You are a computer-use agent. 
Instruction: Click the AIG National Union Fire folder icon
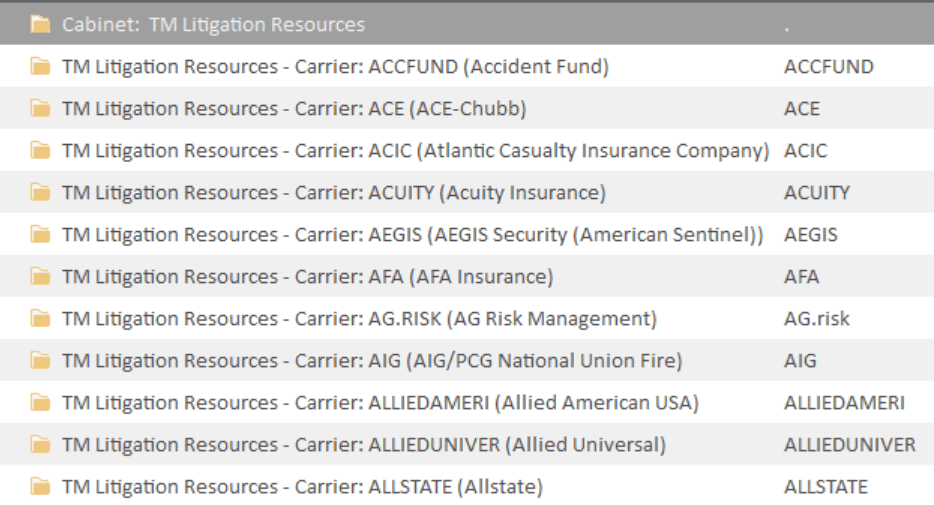[x=41, y=360]
